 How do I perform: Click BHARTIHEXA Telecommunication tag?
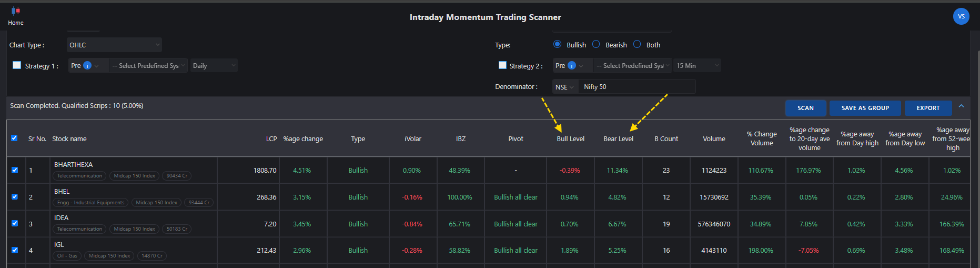tap(79, 176)
